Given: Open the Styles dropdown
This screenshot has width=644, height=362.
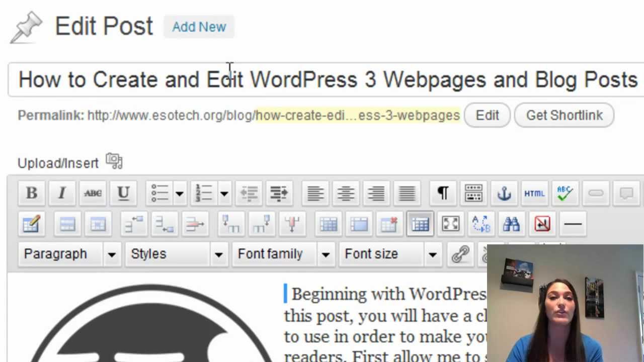Looking at the screenshot, I should [x=176, y=254].
